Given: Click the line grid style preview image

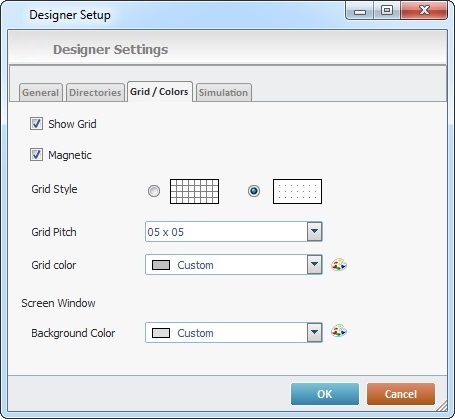Looking at the screenshot, I should 194,191.
